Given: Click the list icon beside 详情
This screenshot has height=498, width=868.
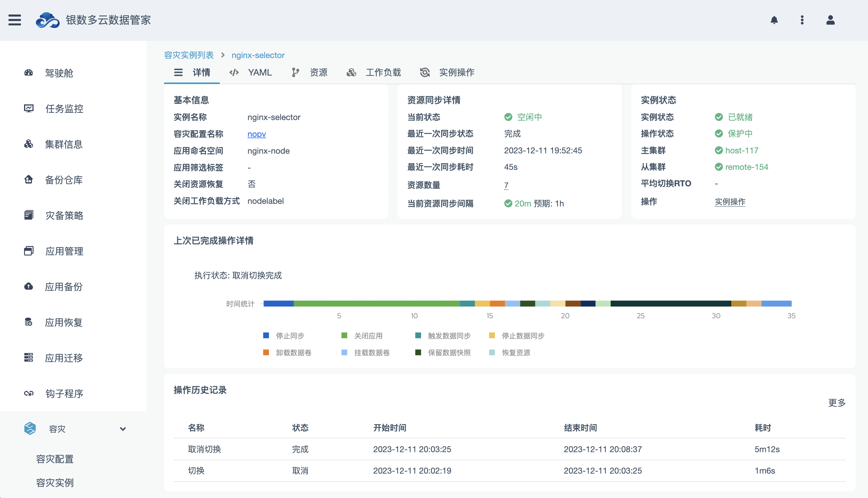Looking at the screenshot, I should pos(178,72).
